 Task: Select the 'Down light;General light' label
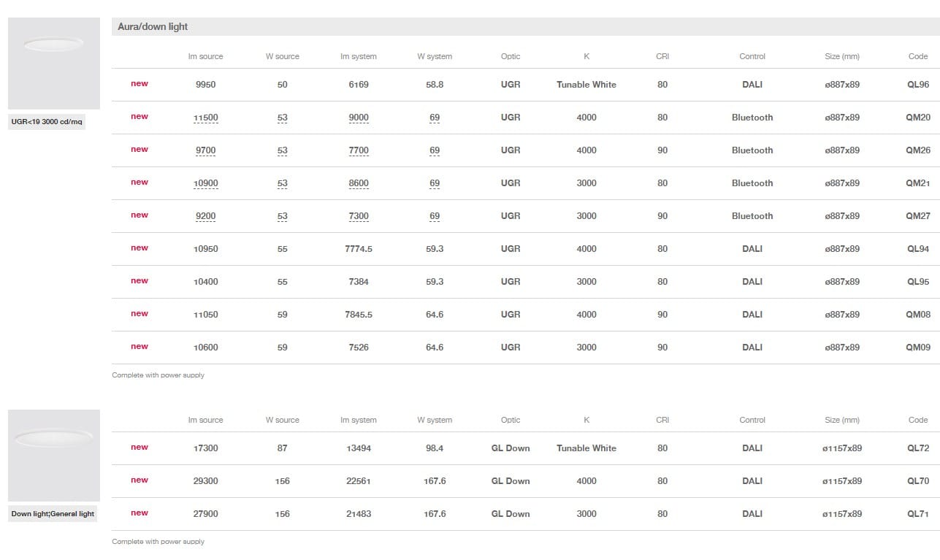click(x=53, y=514)
